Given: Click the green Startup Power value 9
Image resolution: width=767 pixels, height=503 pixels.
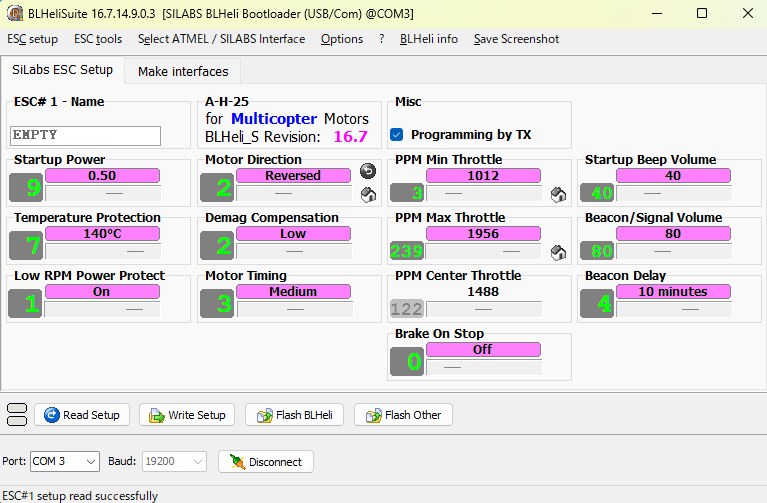Looking at the screenshot, I should pyautogui.click(x=25, y=188).
